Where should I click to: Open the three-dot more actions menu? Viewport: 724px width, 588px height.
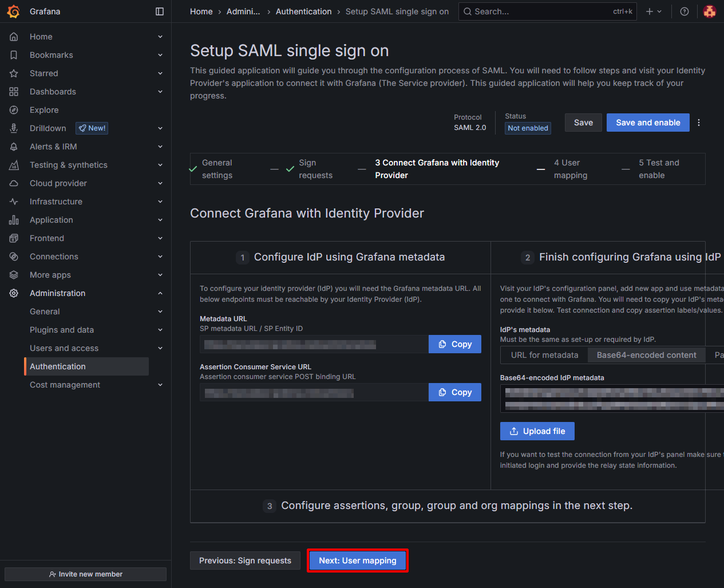click(699, 123)
